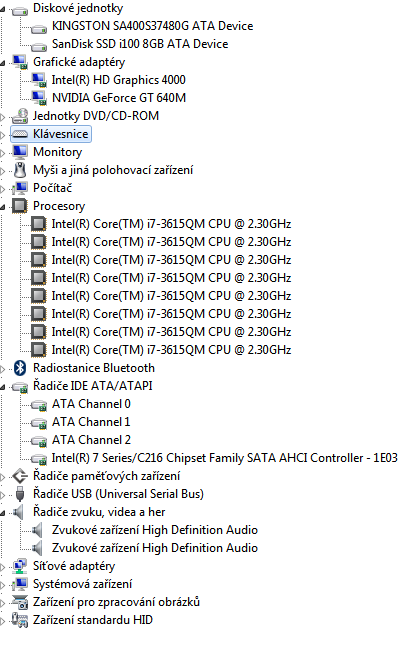
Task: Select Řadiče paměťových zařízení label
Action: [x=106, y=476]
